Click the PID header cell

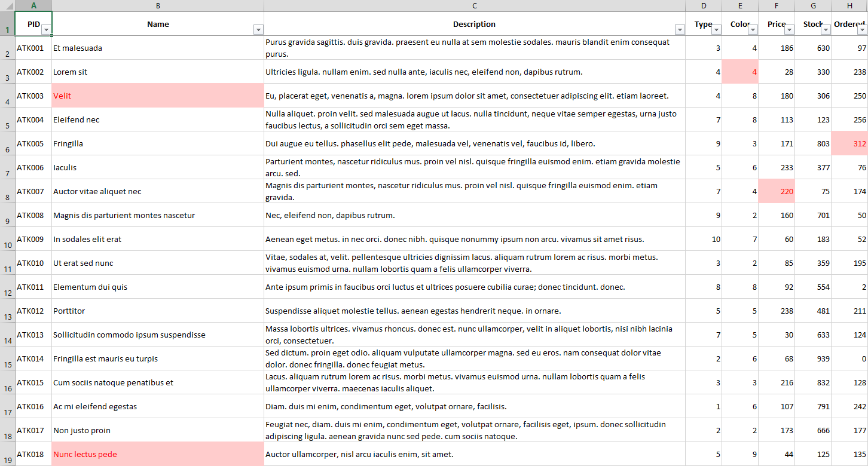pyautogui.click(x=33, y=24)
